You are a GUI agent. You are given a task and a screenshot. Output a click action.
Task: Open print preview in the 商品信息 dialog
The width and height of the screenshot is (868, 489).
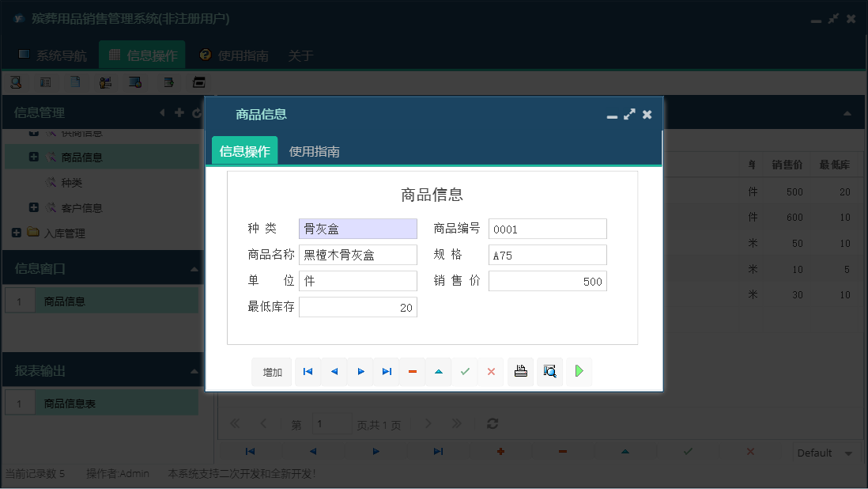[x=549, y=371]
